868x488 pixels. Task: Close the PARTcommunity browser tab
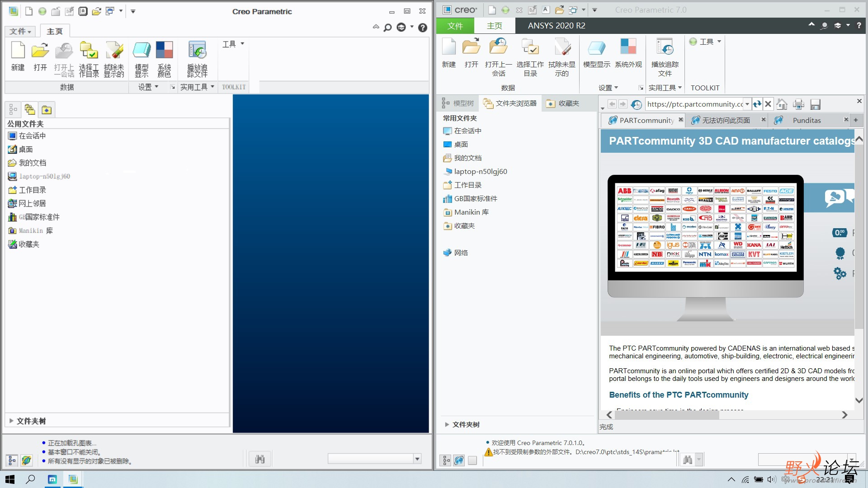coord(680,120)
